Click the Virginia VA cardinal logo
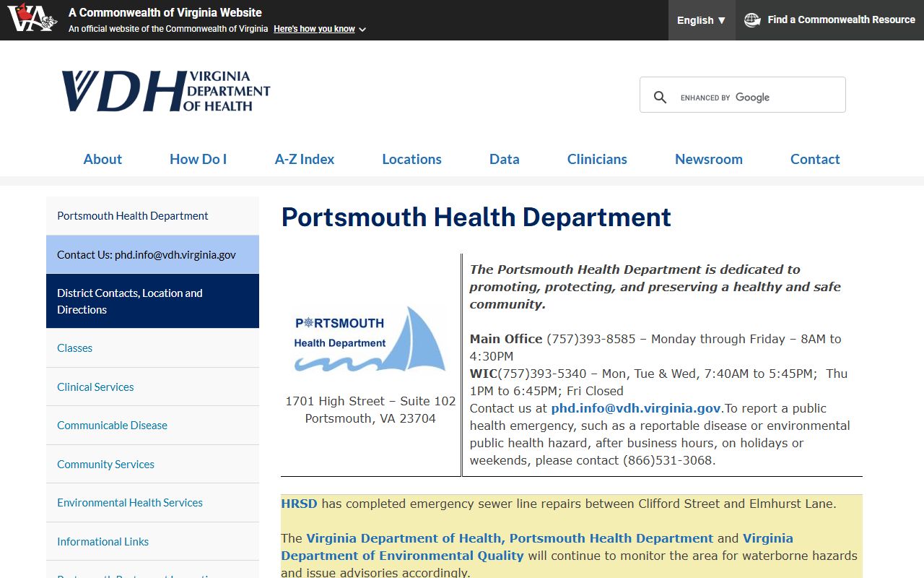Viewport: 924px width, 578px height. [32, 17]
